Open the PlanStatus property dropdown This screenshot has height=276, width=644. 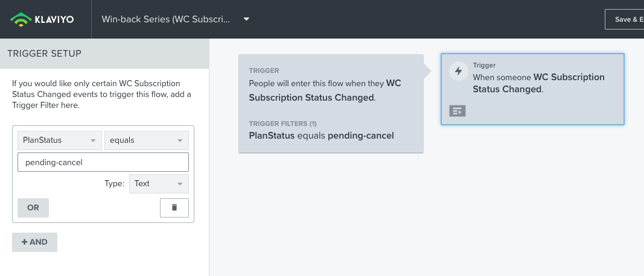coord(60,140)
